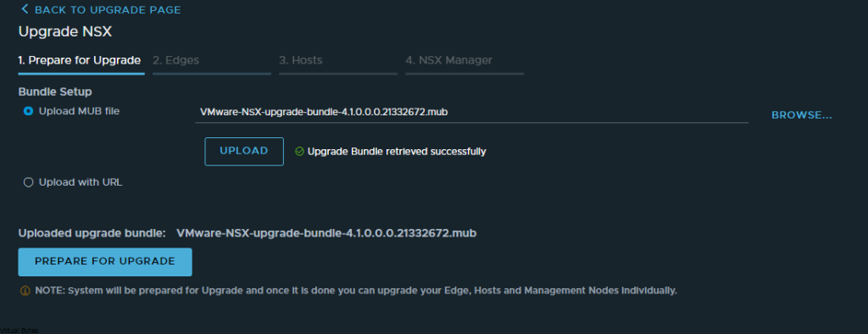Go to the 3. Hosts step tab
868x334 pixels.
pyautogui.click(x=337, y=60)
